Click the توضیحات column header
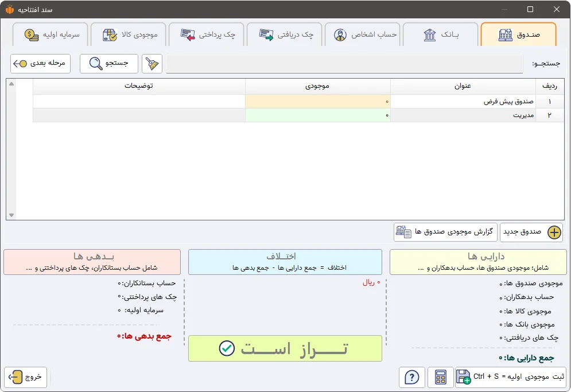The width and height of the screenshot is (571, 392). tap(139, 86)
